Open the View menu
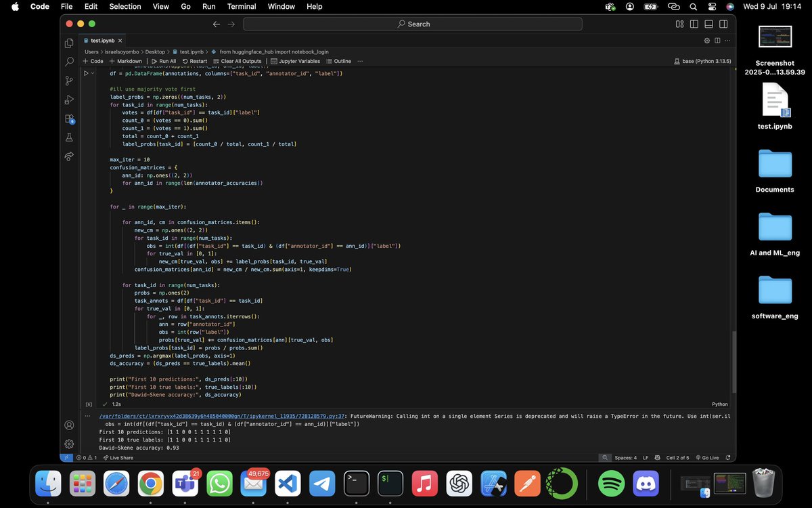 click(x=161, y=7)
